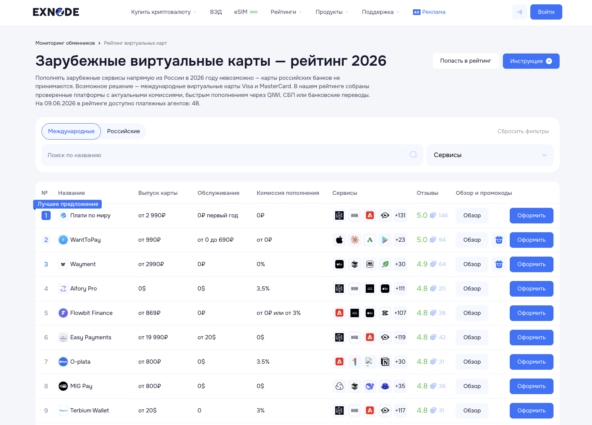The height and width of the screenshot is (425, 592).
Task: Show +107 more services for Flowbit Finance
Action: 400,313
